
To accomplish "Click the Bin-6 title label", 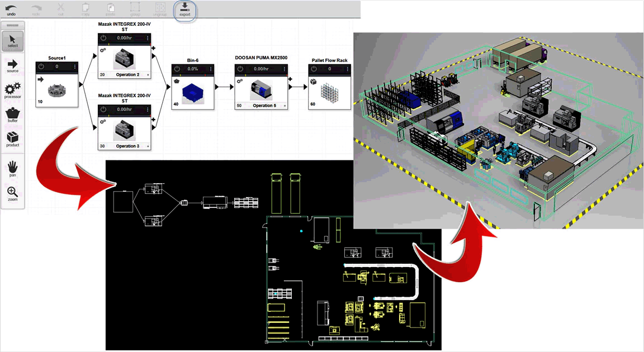I will click(193, 60).
